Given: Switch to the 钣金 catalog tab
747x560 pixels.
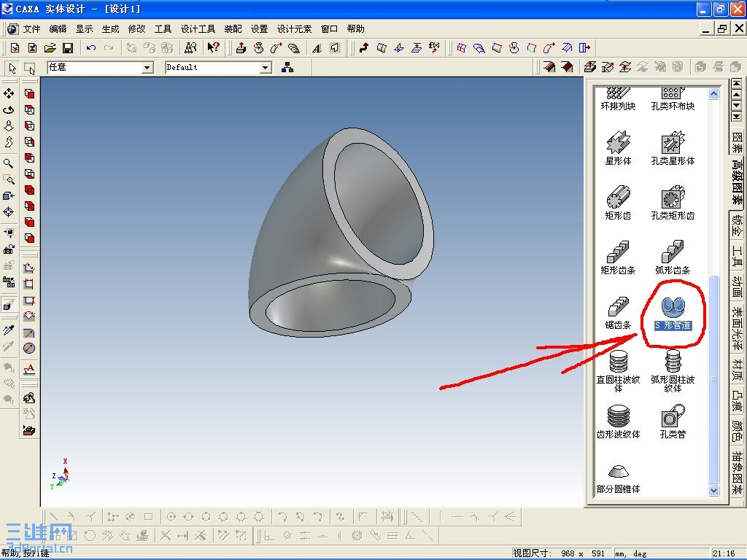Looking at the screenshot, I should (x=737, y=226).
